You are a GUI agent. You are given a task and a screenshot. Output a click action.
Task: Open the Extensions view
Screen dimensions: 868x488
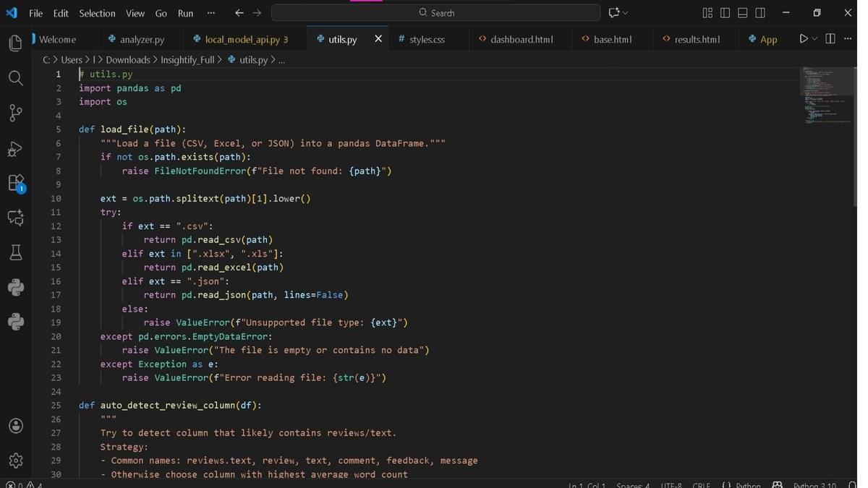point(15,183)
